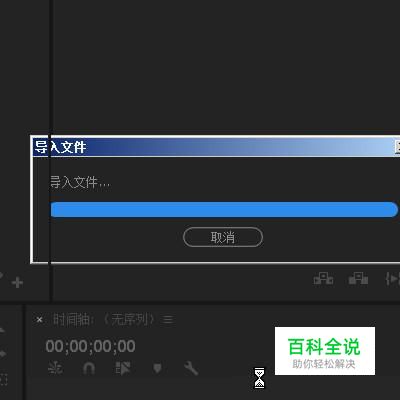The width and height of the screenshot is (400, 400).
Task: Click the 导入文件 dialog title bar
Action: pyautogui.click(x=213, y=147)
